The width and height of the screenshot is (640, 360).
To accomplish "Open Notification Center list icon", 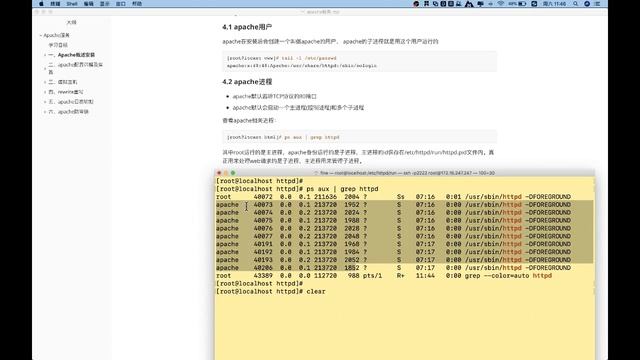I will coord(598,4).
